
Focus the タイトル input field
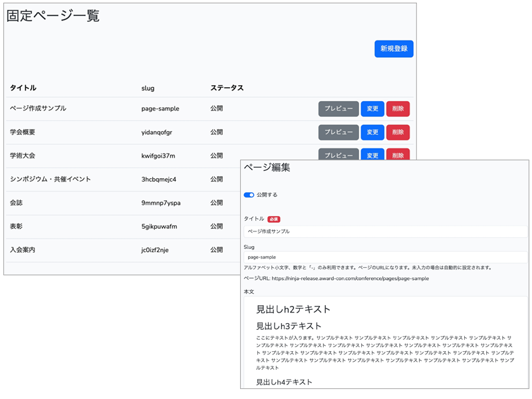point(384,231)
